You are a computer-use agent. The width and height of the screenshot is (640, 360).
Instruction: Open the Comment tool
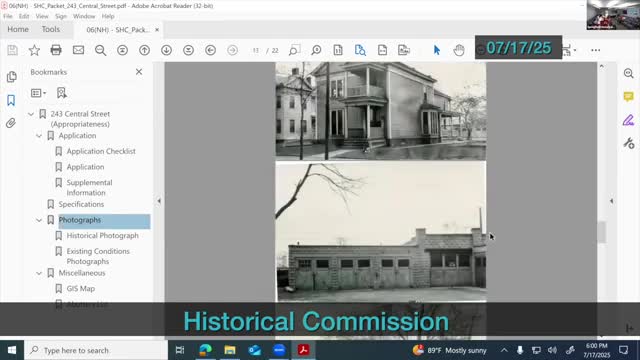(x=629, y=96)
